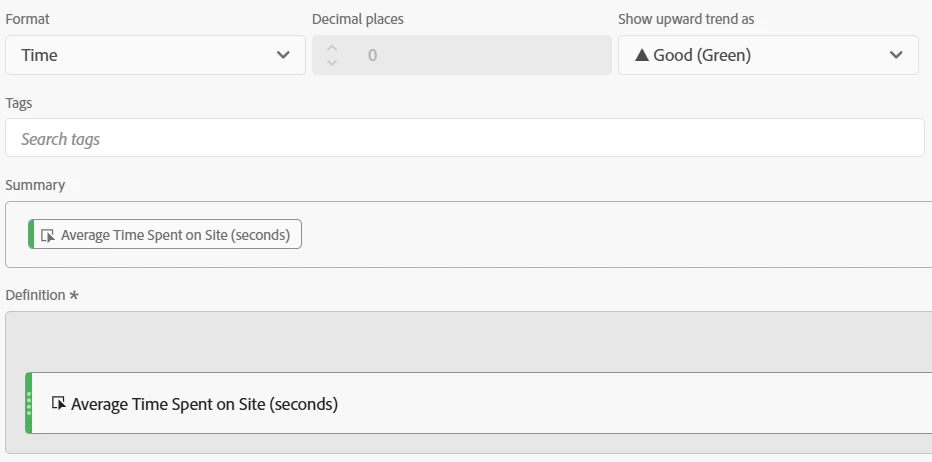
Task: Select the Average Time Spent text in Definition
Action: point(205,404)
